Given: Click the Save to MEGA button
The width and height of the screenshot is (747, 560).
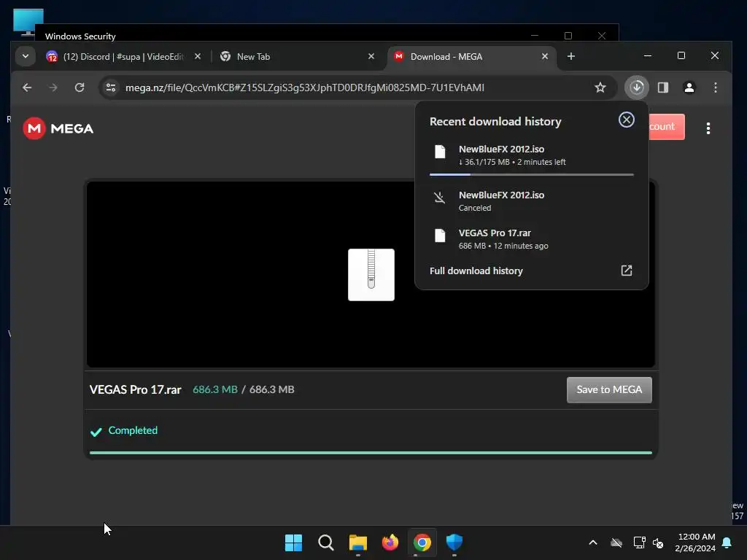Looking at the screenshot, I should pos(609,390).
